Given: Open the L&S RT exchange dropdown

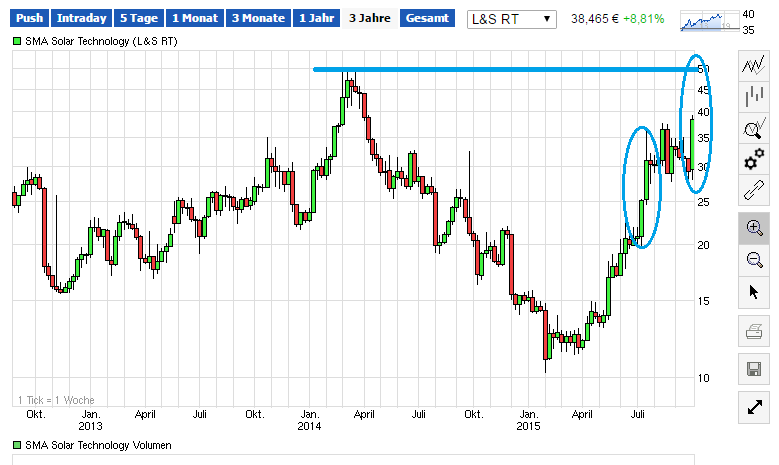Looking at the screenshot, I should click(511, 19).
